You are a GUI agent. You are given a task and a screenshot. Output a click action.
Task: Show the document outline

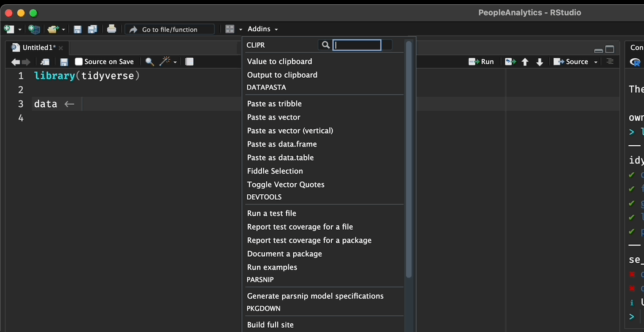coord(610,61)
